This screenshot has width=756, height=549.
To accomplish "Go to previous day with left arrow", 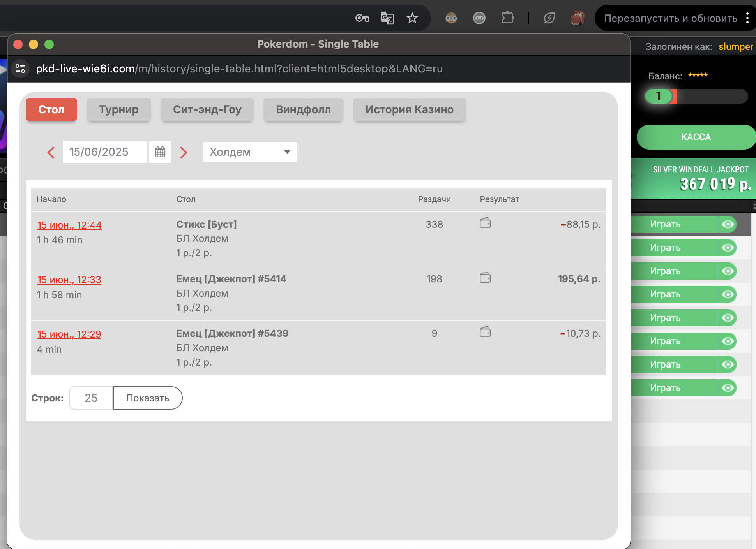I will click(51, 152).
